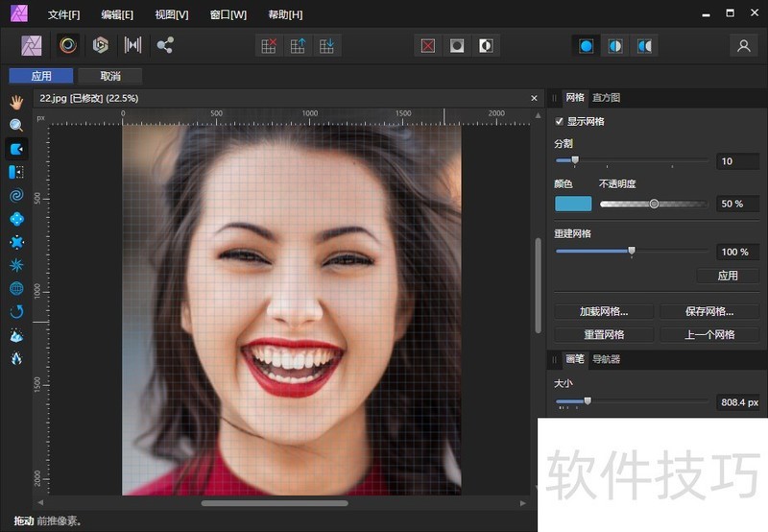Open the user account icon
Screen dimensions: 768x532
pyautogui.click(x=743, y=46)
